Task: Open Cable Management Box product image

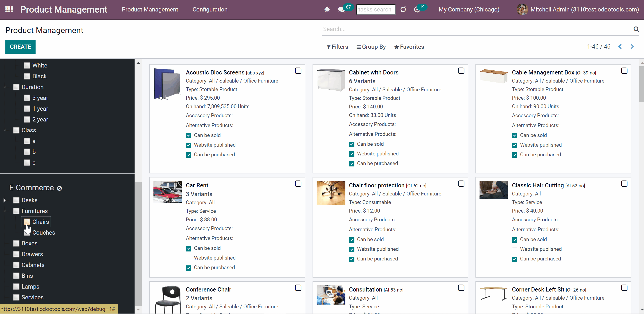Action: pyautogui.click(x=494, y=76)
